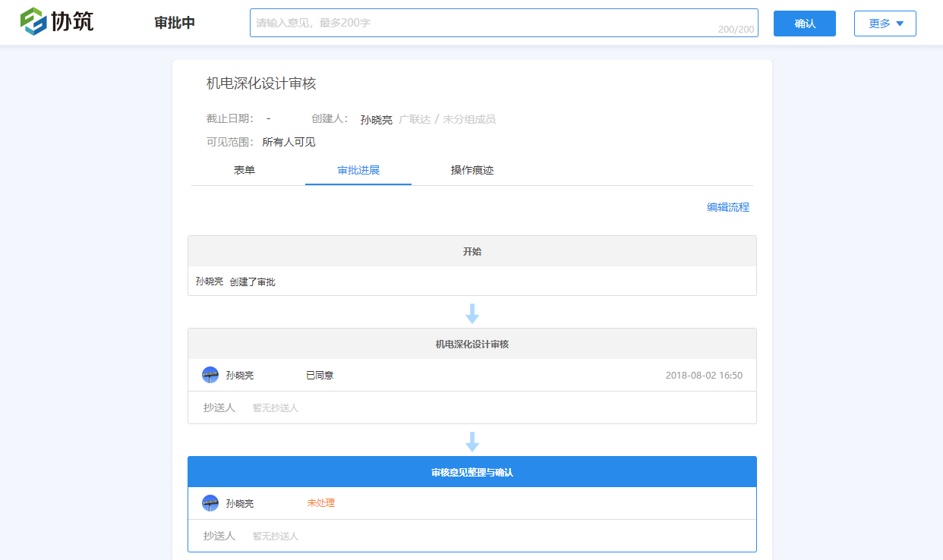Click the 已同意 status text

click(319, 374)
